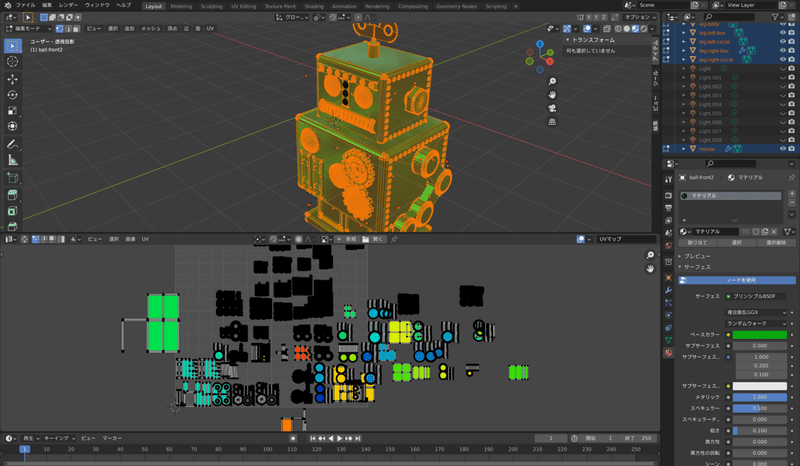Select the Annotate tool
Image resolution: width=800 pixels, height=466 pixels.
pos(12,144)
